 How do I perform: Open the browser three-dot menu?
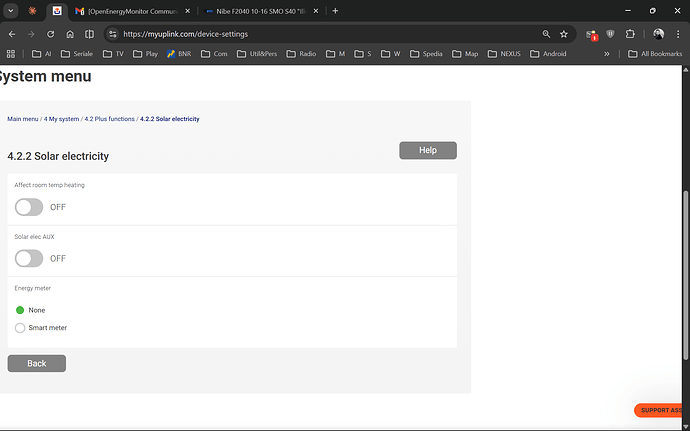(680, 33)
